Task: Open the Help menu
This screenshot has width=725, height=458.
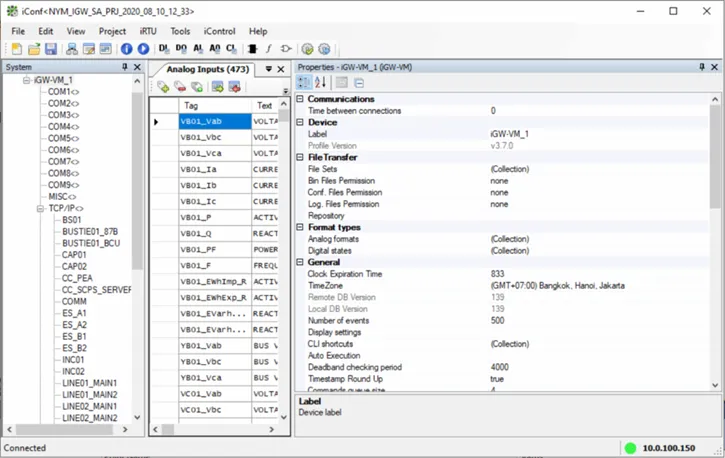Action: pos(258,31)
